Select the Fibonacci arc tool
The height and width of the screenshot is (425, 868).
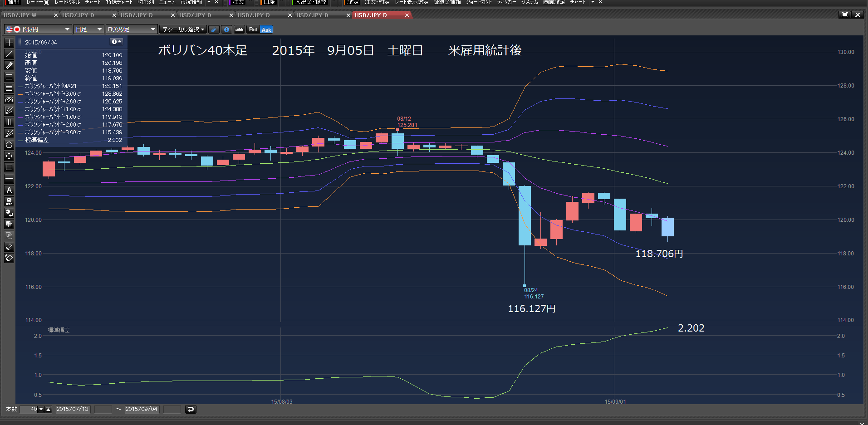[x=9, y=99]
